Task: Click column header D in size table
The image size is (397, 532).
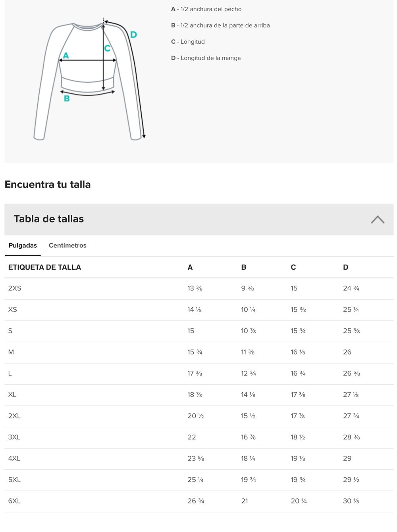Action: pyautogui.click(x=346, y=267)
